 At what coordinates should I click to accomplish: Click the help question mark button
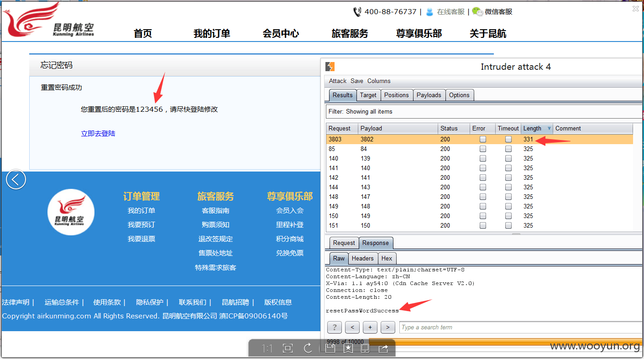pyautogui.click(x=334, y=327)
